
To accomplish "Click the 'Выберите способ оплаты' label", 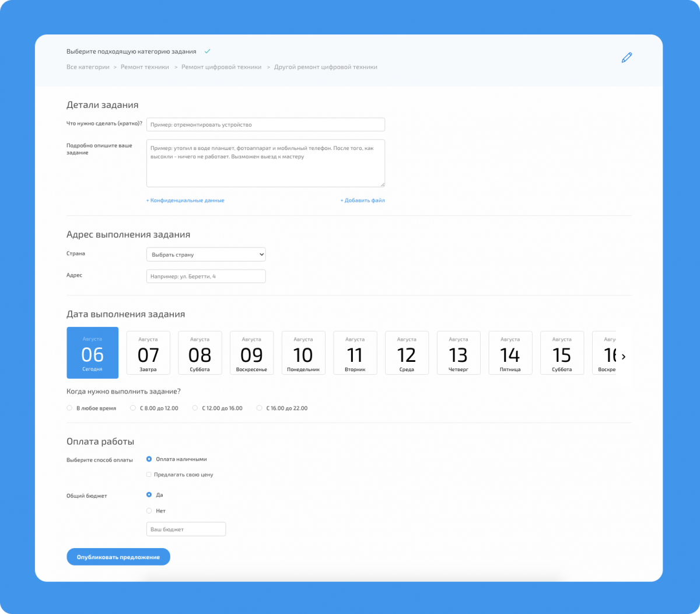I will pos(100,460).
